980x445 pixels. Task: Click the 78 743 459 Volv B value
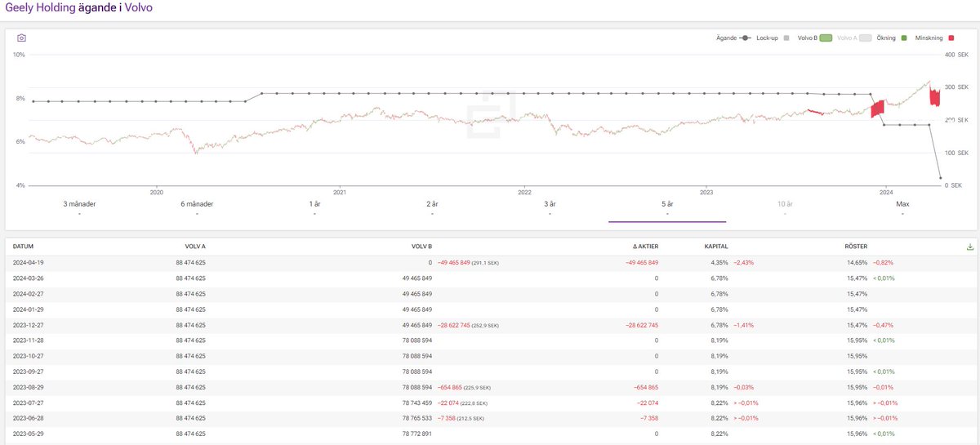coord(416,403)
